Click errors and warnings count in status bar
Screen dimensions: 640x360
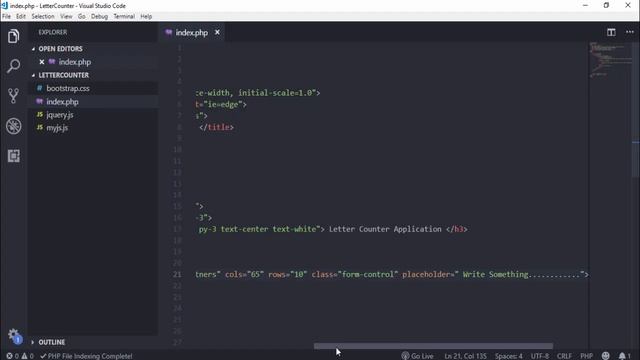(x=20, y=356)
